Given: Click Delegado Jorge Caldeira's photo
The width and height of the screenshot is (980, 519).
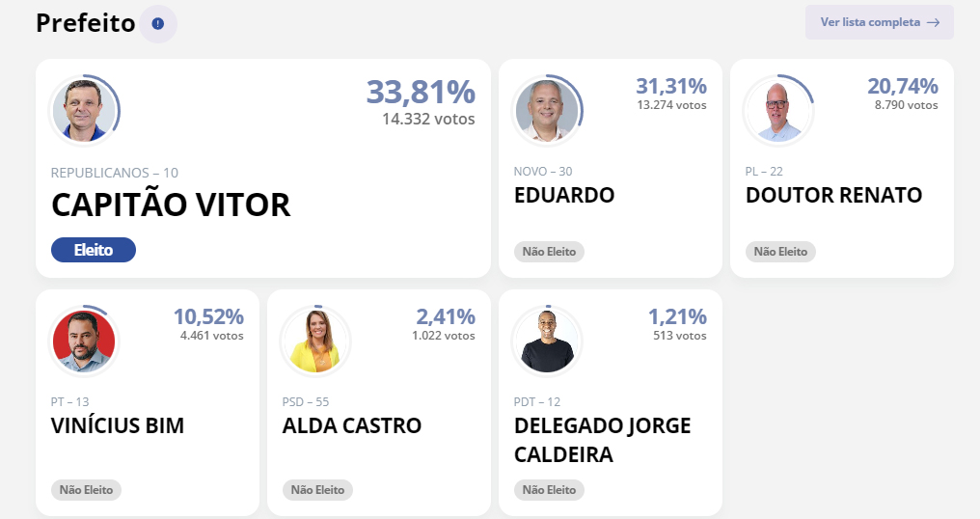Looking at the screenshot, I should tap(547, 341).
